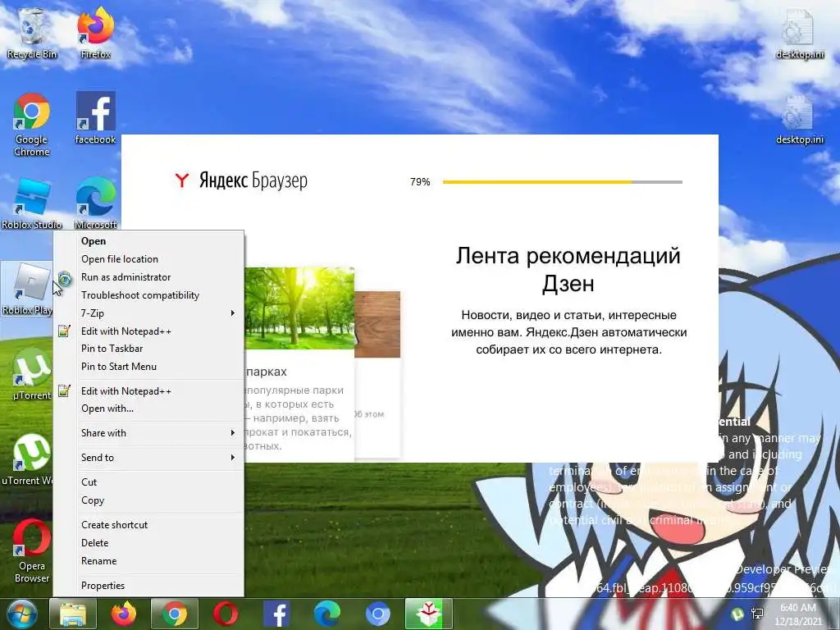Image resolution: width=840 pixels, height=630 pixels.
Task: Choose Open file location
Action: (x=149, y=259)
